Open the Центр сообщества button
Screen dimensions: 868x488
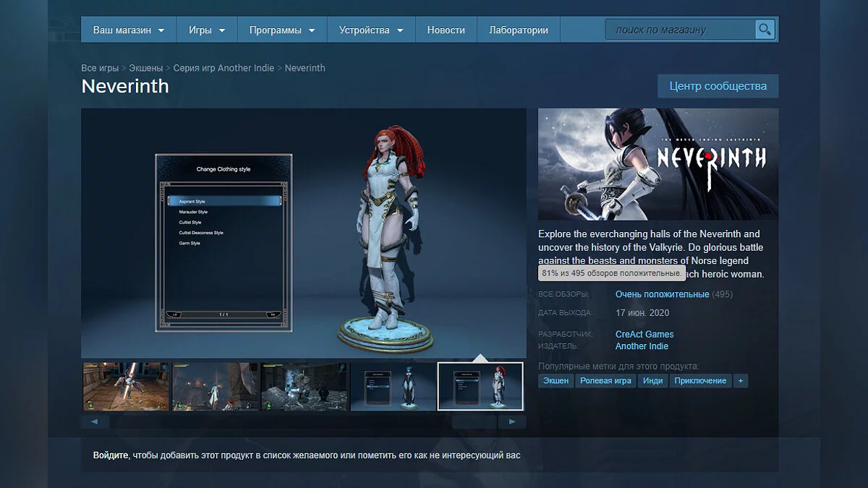718,86
